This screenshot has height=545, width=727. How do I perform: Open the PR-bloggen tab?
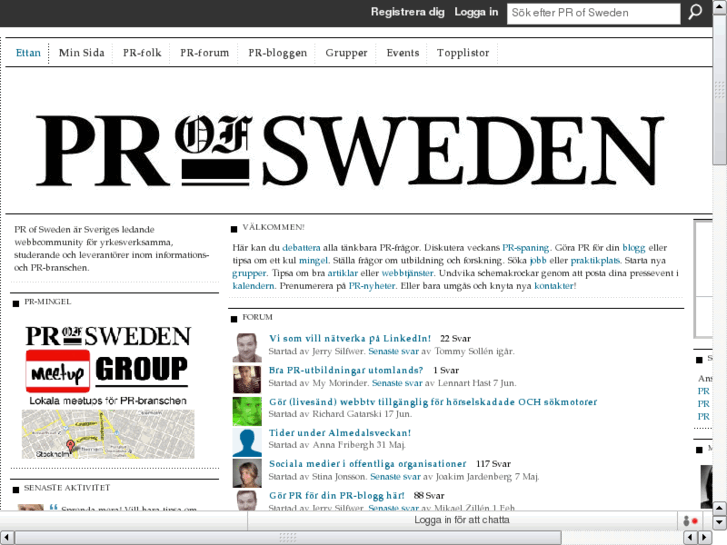277,53
